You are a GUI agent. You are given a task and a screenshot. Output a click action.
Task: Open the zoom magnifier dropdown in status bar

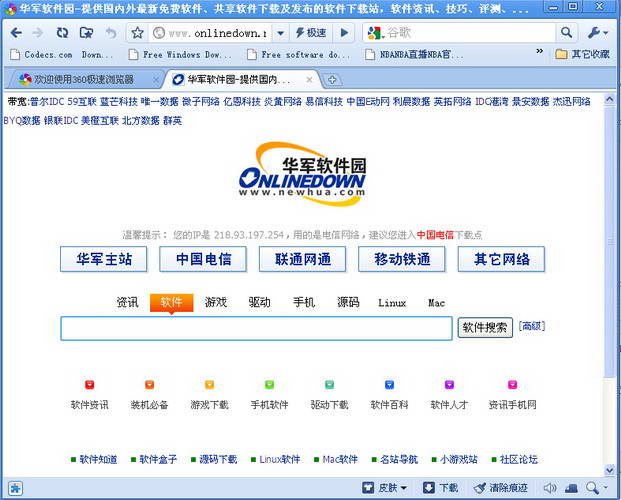[596, 488]
